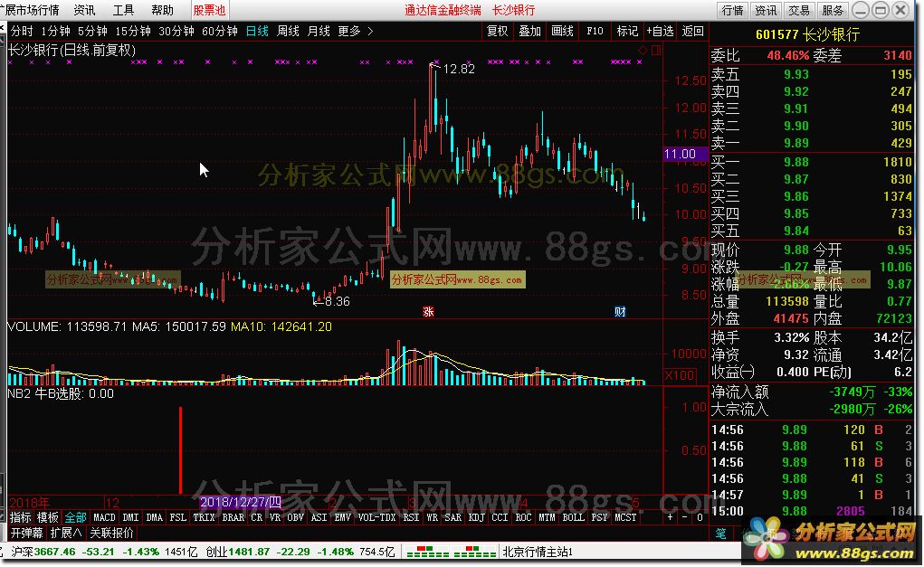Click the 交易 trading button

(x=800, y=10)
